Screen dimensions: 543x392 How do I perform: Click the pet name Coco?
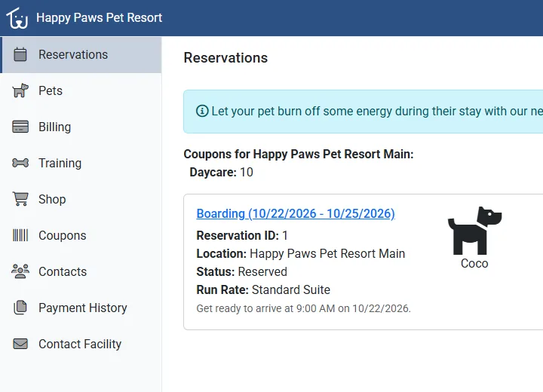[x=474, y=264]
